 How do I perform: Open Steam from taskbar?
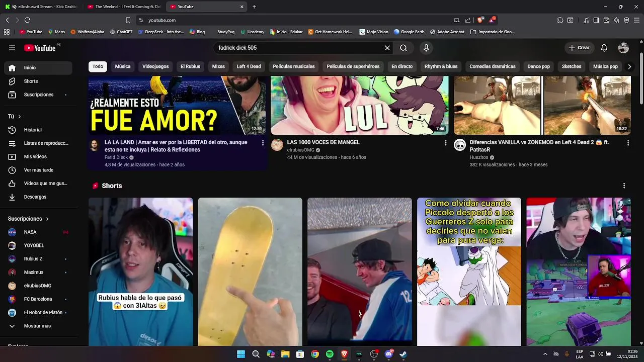[403, 354]
